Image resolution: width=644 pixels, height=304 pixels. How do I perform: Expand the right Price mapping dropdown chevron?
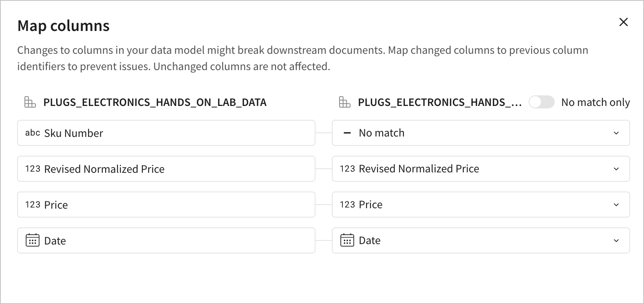point(616,205)
